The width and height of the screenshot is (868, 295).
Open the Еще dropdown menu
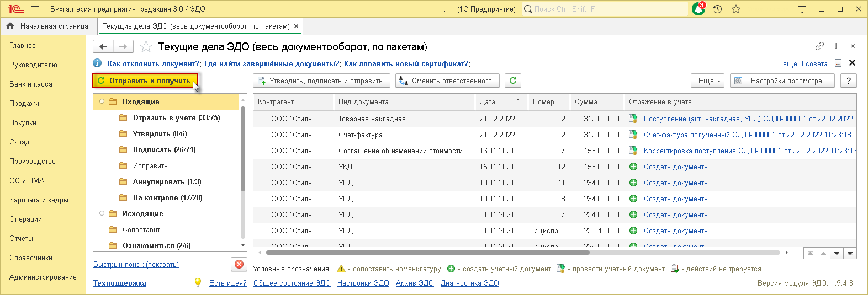707,81
